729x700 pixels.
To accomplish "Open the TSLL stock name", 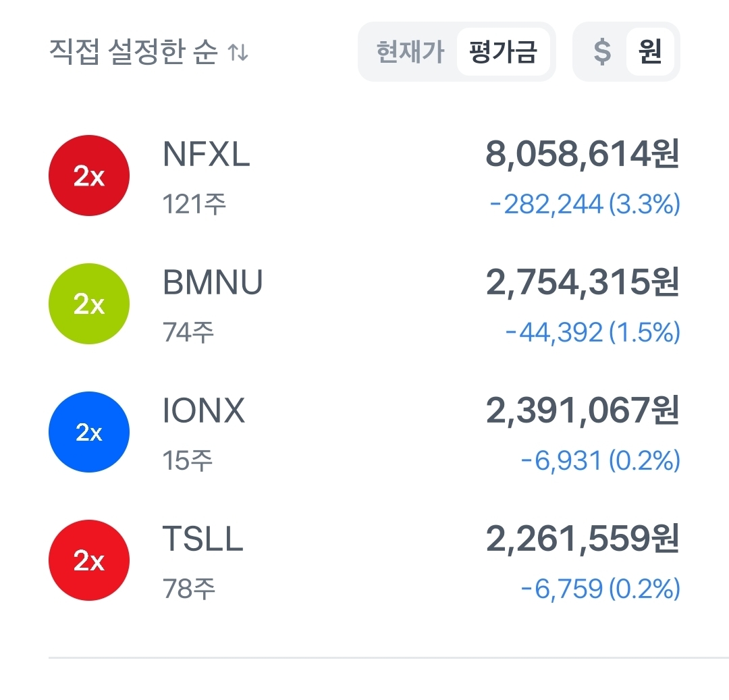I will 202,540.
